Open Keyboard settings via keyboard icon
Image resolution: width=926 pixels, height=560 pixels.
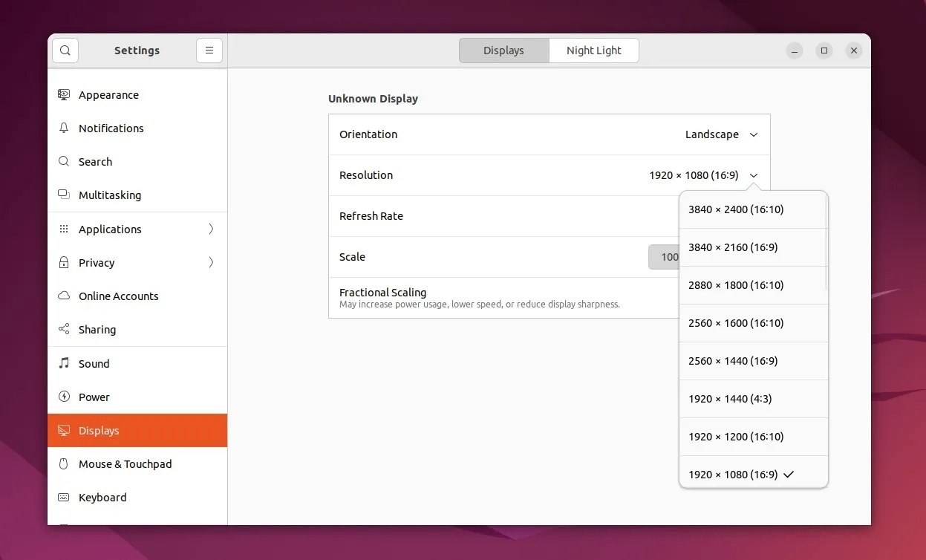(x=65, y=498)
